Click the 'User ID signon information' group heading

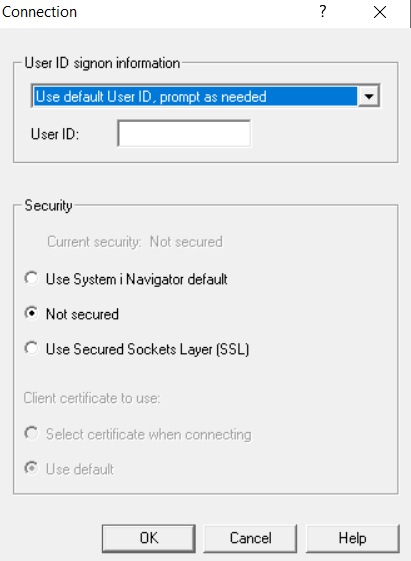(x=102, y=63)
